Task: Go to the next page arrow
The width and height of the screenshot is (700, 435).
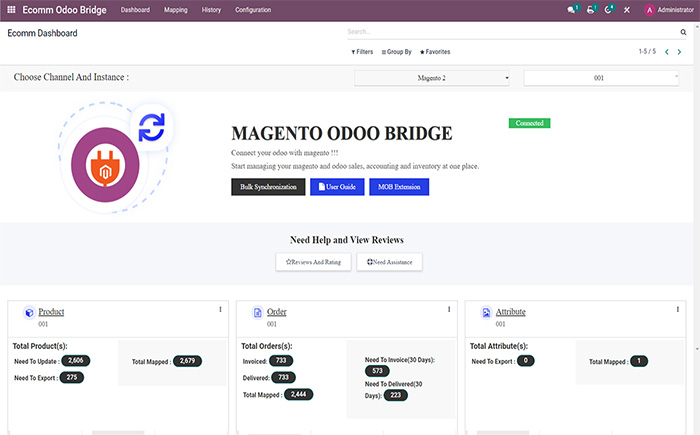Action: click(679, 52)
